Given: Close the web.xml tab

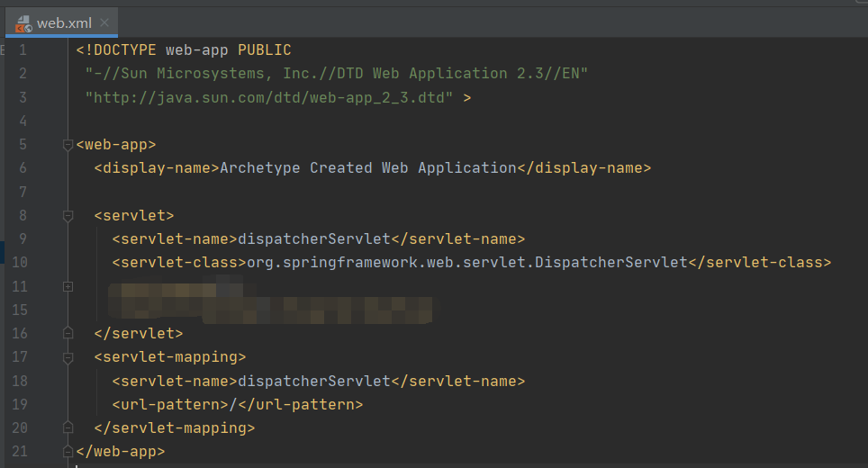Looking at the screenshot, I should (x=104, y=22).
